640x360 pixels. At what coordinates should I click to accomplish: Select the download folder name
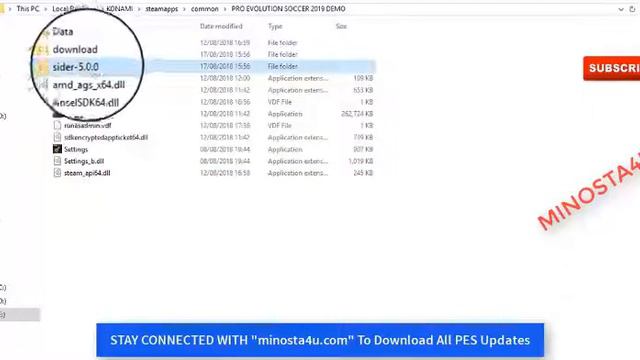[x=75, y=49]
